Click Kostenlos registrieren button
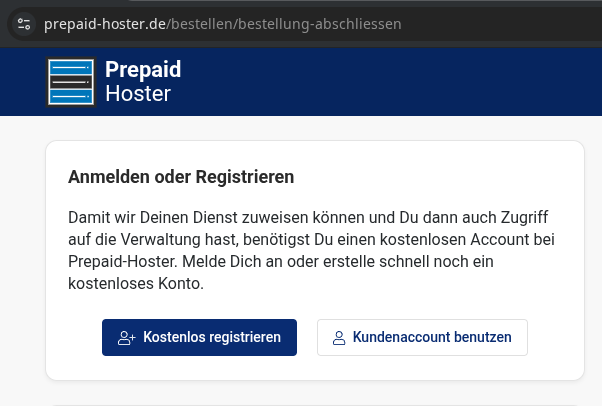This screenshot has height=406, width=602. (x=199, y=337)
